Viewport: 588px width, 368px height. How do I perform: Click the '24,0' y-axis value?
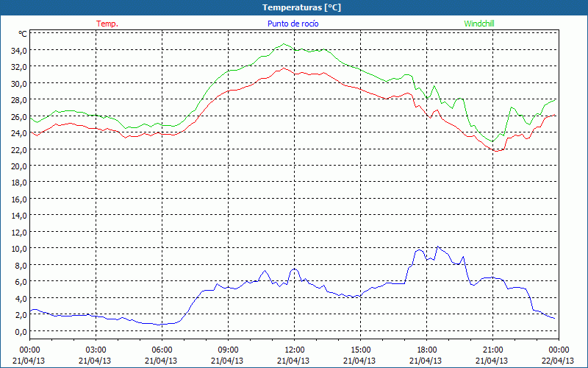pyautogui.click(x=19, y=133)
